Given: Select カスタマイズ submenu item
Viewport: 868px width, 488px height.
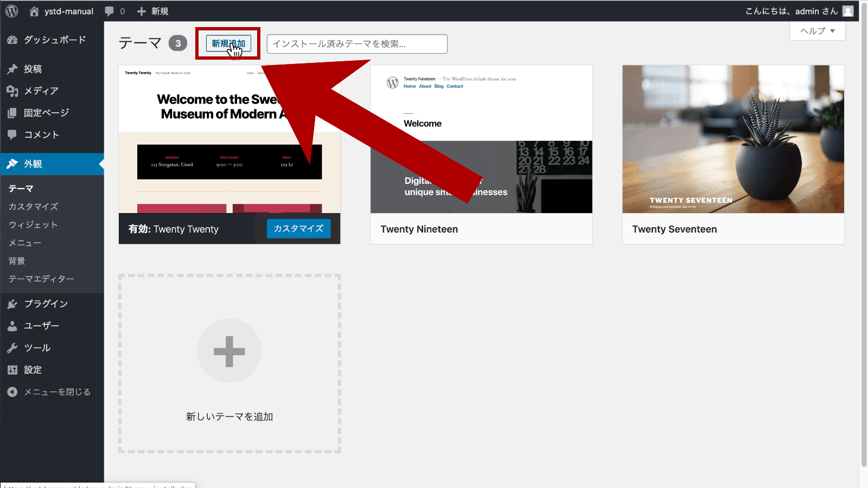Looking at the screenshot, I should pos(33,207).
